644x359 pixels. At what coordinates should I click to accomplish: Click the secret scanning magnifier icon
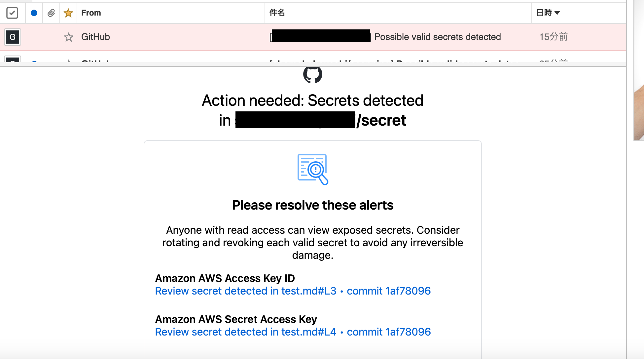pyautogui.click(x=313, y=169)
